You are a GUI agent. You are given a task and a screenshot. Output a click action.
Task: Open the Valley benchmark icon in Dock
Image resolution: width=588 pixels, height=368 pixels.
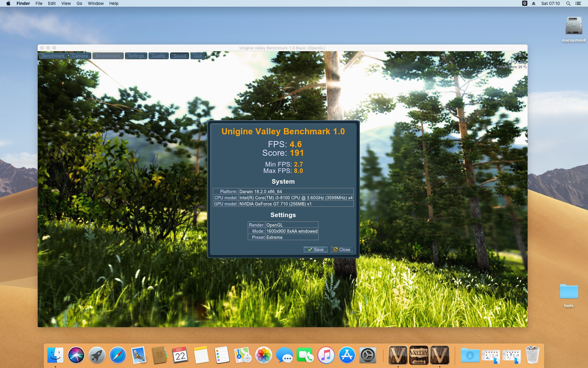(x=419, y=355)
